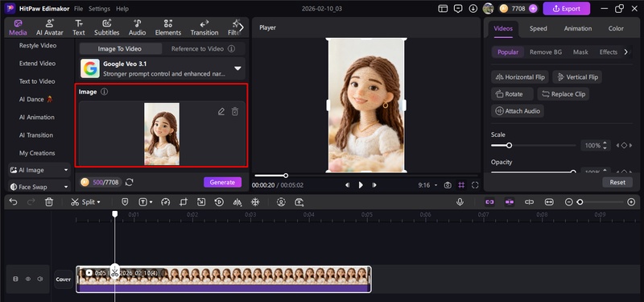Toggle the purple magnetic snap button
Image resolution: width=644 pixels, height=302 pixels.
(x=510, y=202)
